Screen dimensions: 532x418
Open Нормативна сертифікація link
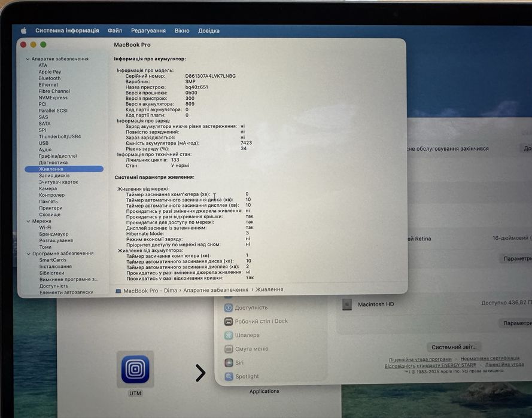coord(490,358)
